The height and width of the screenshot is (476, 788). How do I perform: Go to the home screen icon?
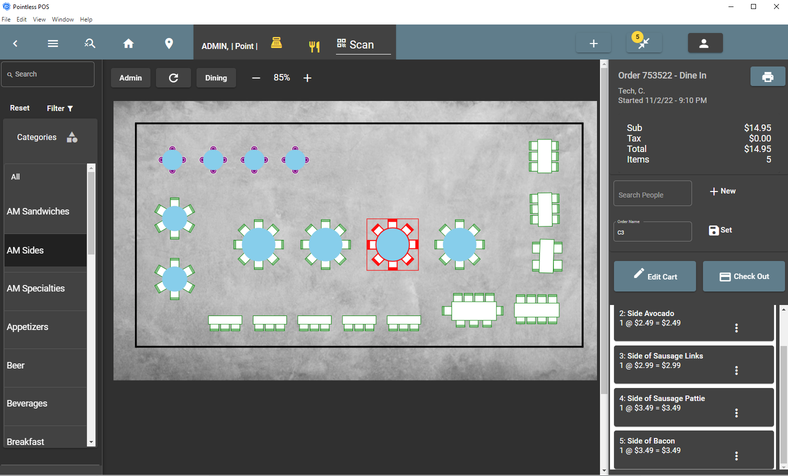pyautogui.click(x=129, y=44)
